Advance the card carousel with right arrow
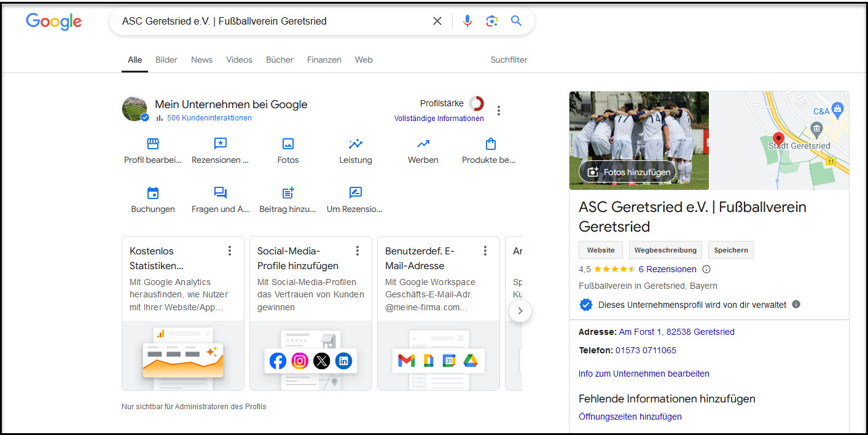 [520, 311]
